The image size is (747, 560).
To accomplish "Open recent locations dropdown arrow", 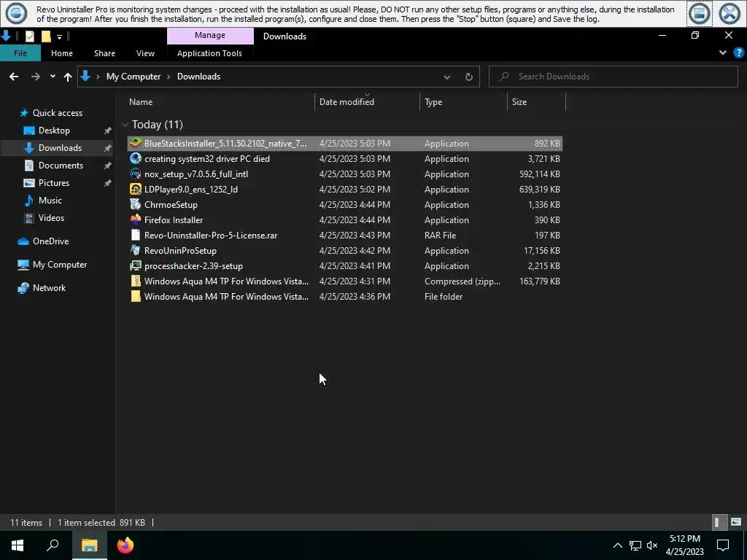I will pyautogui.click(x=53, y=76).
